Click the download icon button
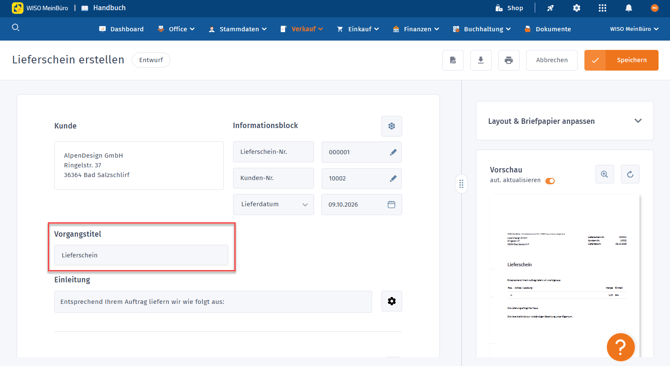Screen dimensions: 670x366 481,60
